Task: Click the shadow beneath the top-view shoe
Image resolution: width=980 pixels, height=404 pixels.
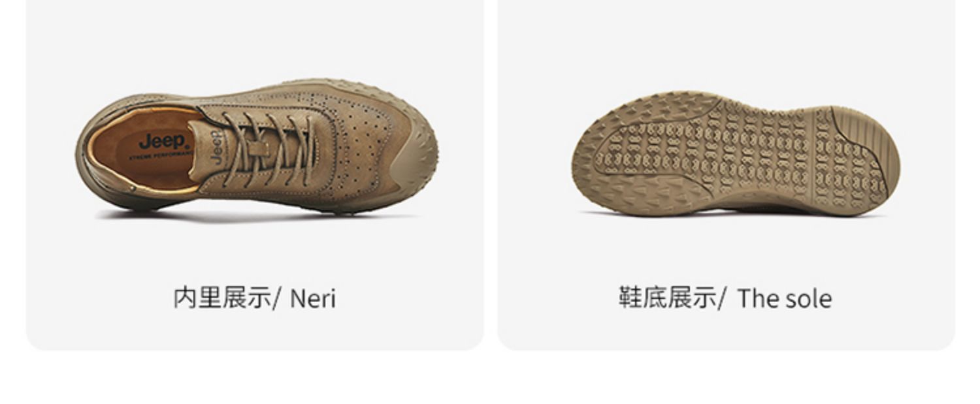Action: click(255, 214)
